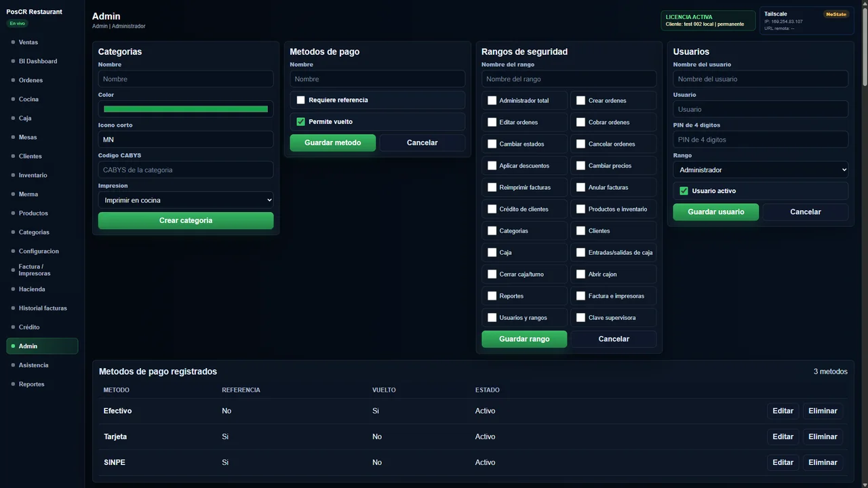This screenshot has height=488, width=868.
Task: Delete the Tarjeta payment method
Action: coord(823,436)
